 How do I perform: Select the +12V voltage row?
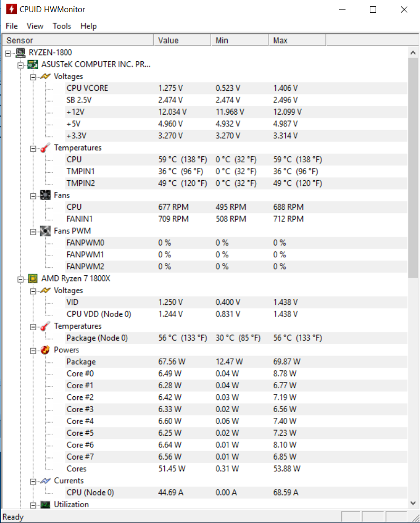(236, 112)
